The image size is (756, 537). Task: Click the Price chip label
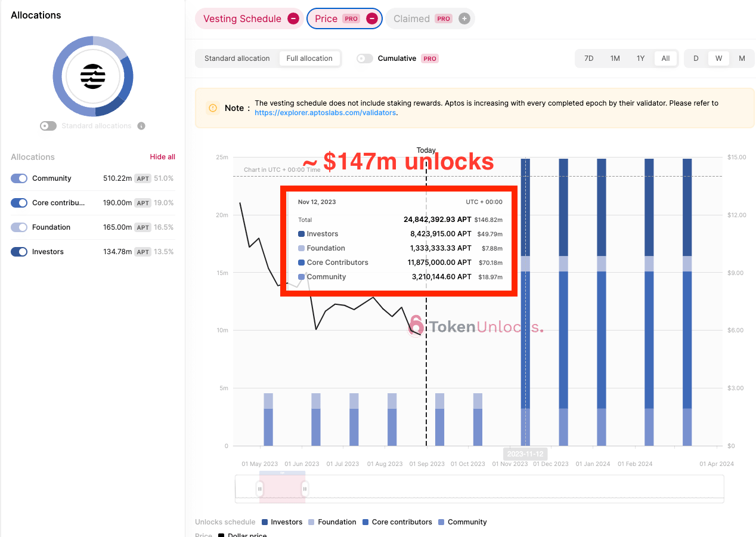tap(326, 18)
